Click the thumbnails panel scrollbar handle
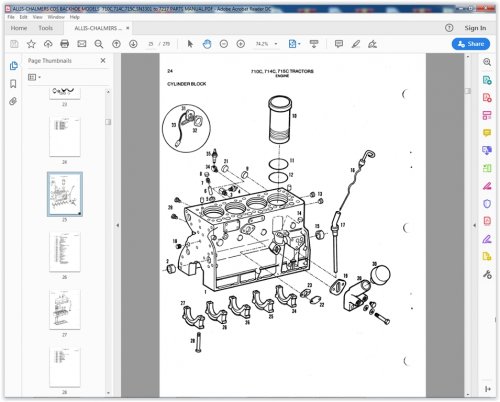This screenshot has width=500, height=402. point(108,122)
